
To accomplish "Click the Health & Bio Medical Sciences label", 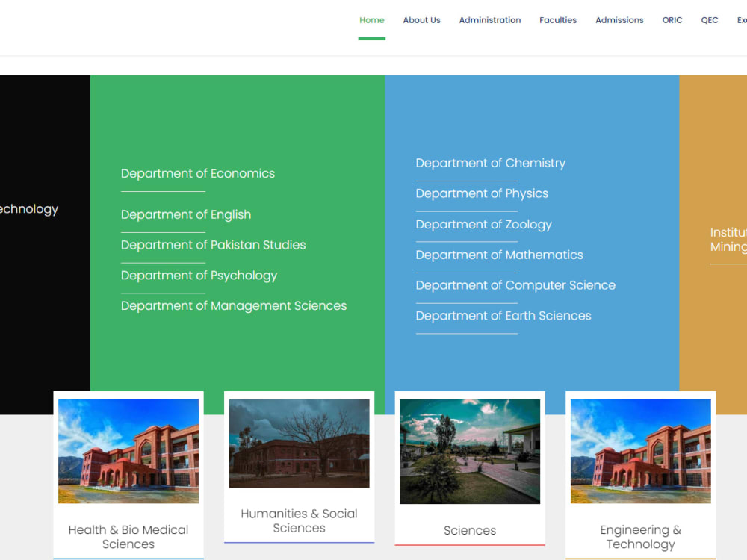I will coord(128,537).
